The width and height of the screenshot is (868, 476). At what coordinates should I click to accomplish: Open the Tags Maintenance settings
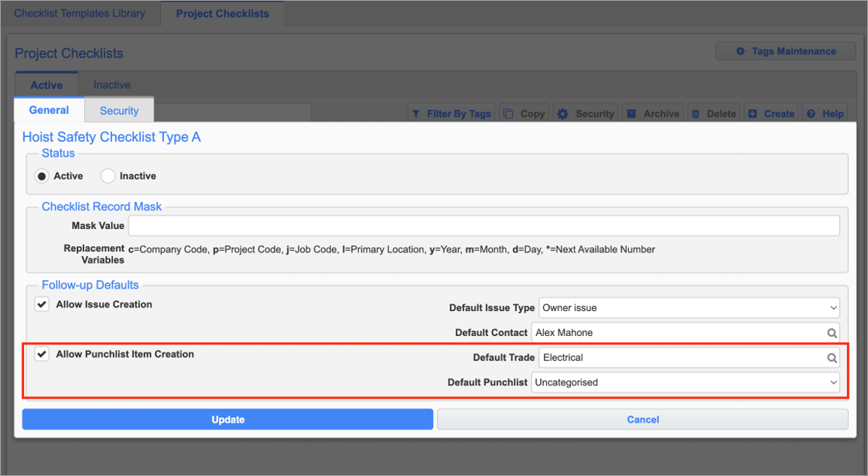[784, 50]
